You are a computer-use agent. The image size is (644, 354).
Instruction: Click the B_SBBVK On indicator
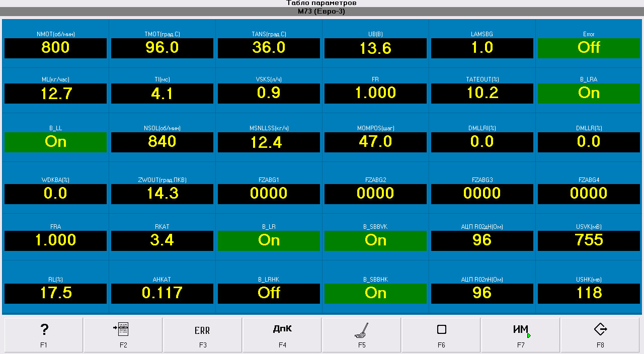pyautogui.click(x=375, y=240)
